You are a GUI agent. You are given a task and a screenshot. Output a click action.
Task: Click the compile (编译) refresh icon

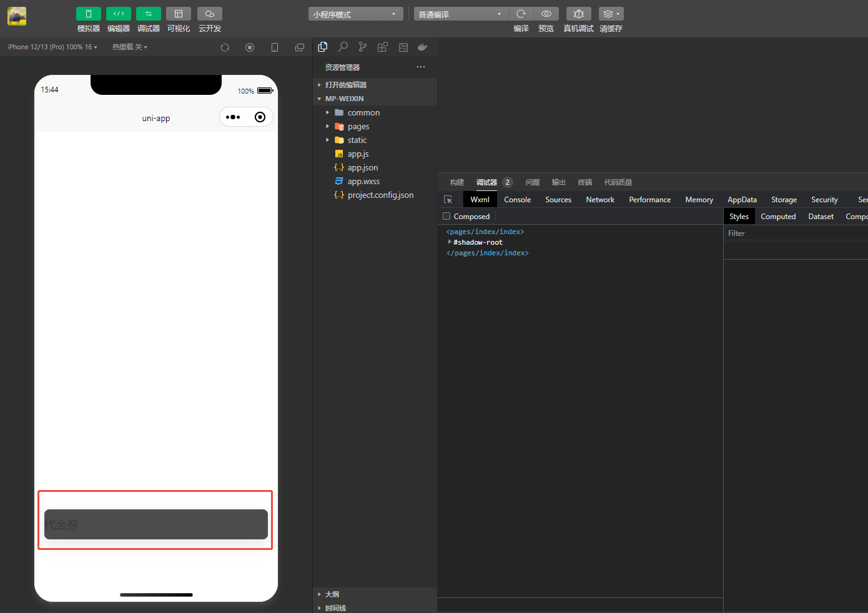tap(521, 14)
